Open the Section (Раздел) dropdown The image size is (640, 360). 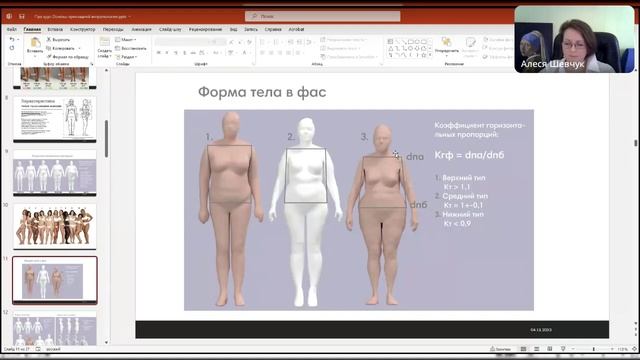pyautogui.click(x=127, y=57)
